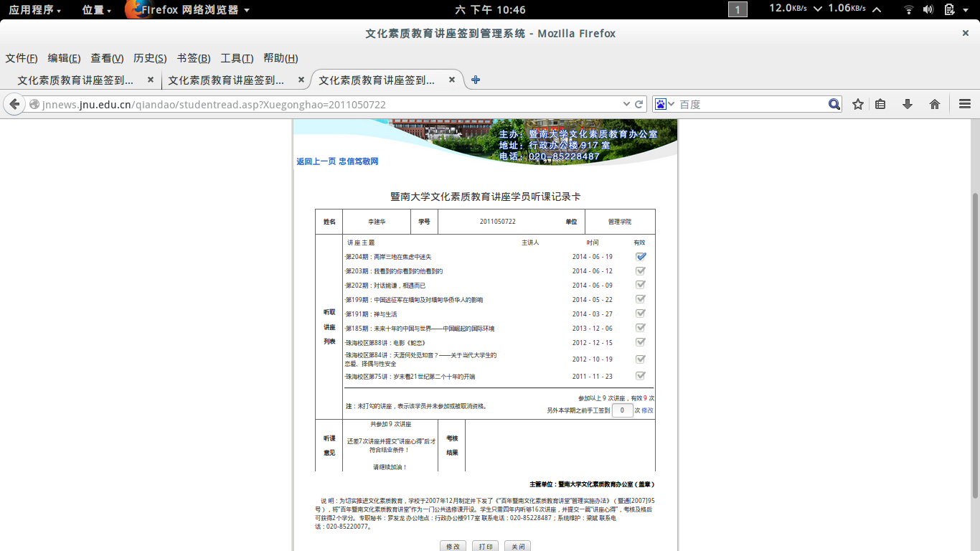Open the 位置 menu dropdown
The width and height of the screenshot is (980, 551).
[97, 9]
